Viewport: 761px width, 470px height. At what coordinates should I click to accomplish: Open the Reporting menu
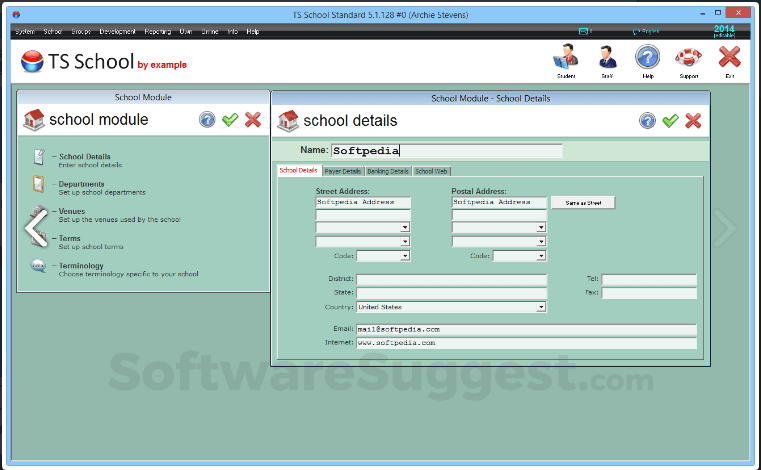pyautogui.click(x=158, y=32)
